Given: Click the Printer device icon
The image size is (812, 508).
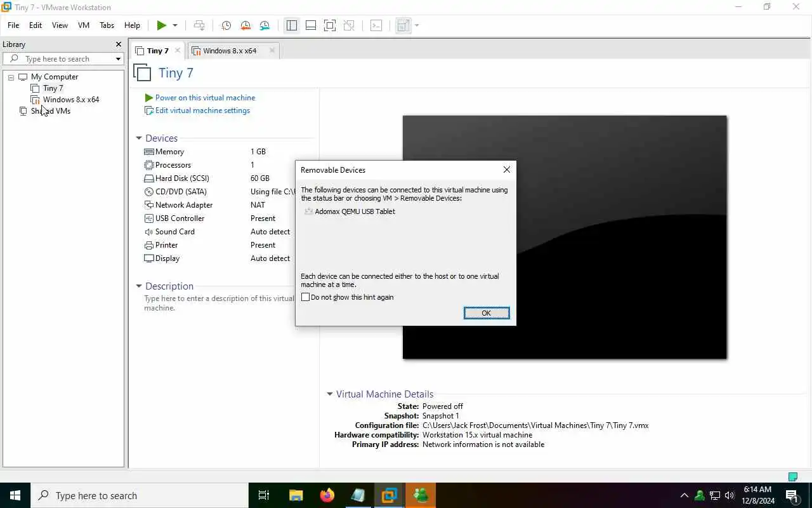Looking at the screenshot, I should click(149, 245).
